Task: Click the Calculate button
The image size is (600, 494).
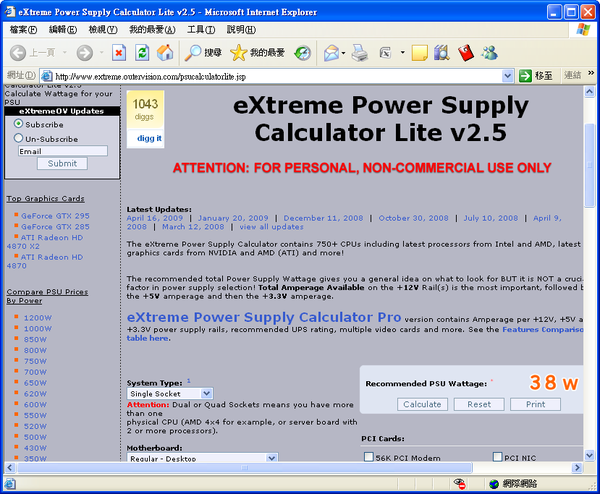Action: (x=422, y=404)
